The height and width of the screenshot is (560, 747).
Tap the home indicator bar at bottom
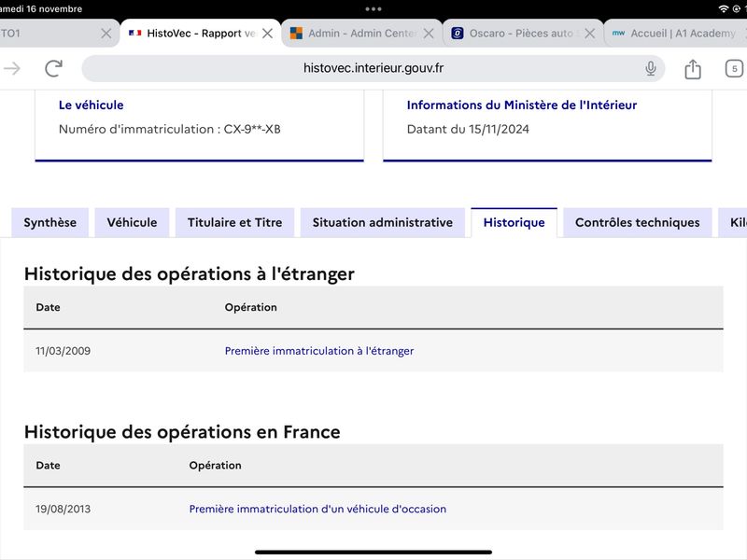[373, 553]
